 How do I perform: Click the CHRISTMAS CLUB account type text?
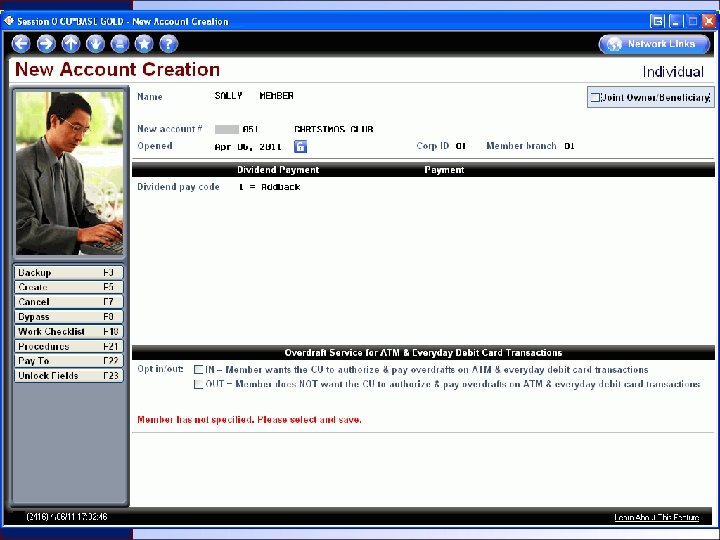pos(333,129)
